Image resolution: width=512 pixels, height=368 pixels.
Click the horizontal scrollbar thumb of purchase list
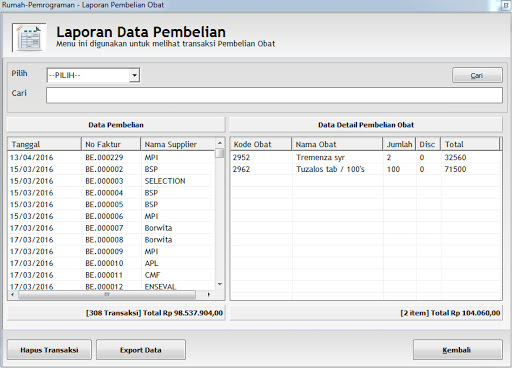107,295
